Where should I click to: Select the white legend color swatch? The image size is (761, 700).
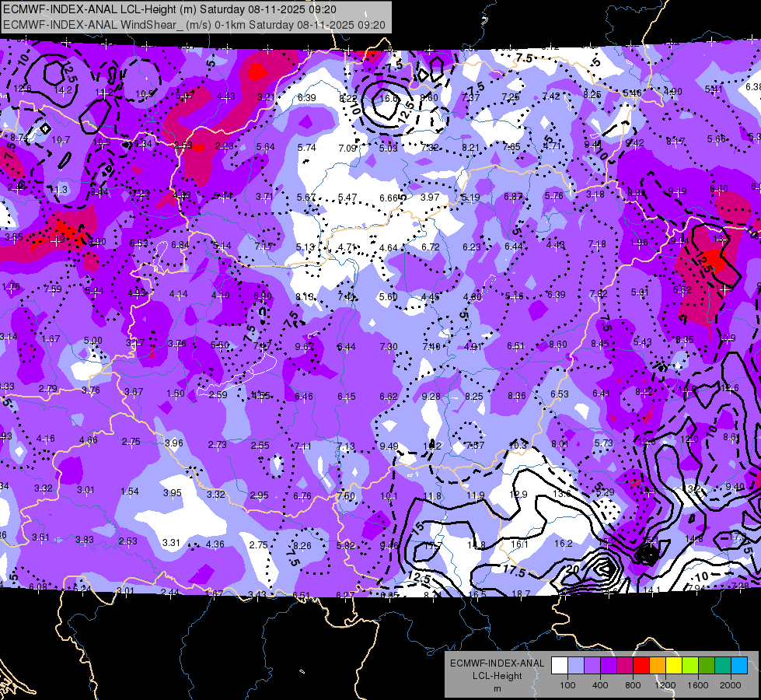click(560, 666)
